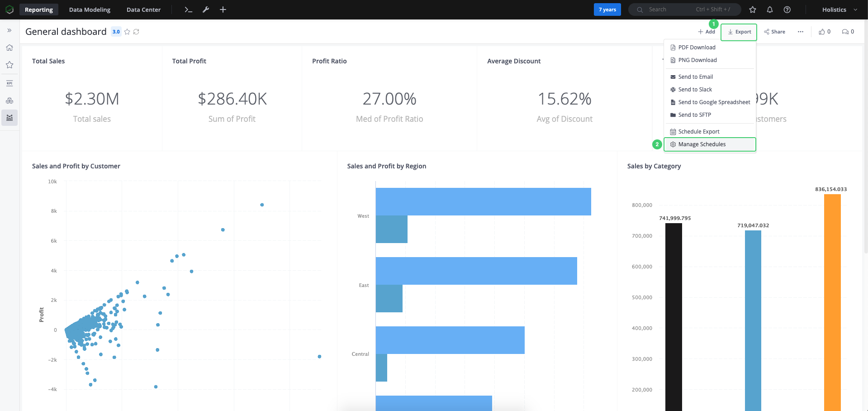Image resolution: width=868 pixels, height=411 pixels.
Task: Select Send to Slack
Action: pyautogui.click(x=710, y=90)
